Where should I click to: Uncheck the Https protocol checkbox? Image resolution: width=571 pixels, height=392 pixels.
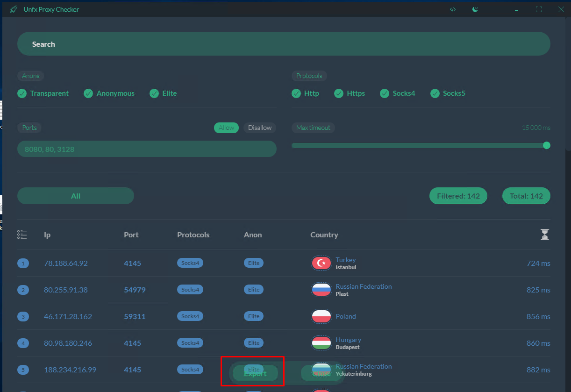click(339, 93)
